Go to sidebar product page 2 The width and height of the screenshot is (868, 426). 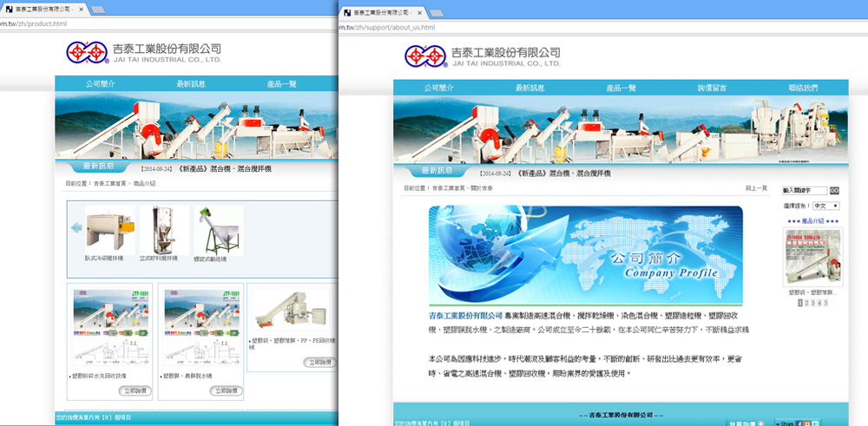click(x=806, y=303)
